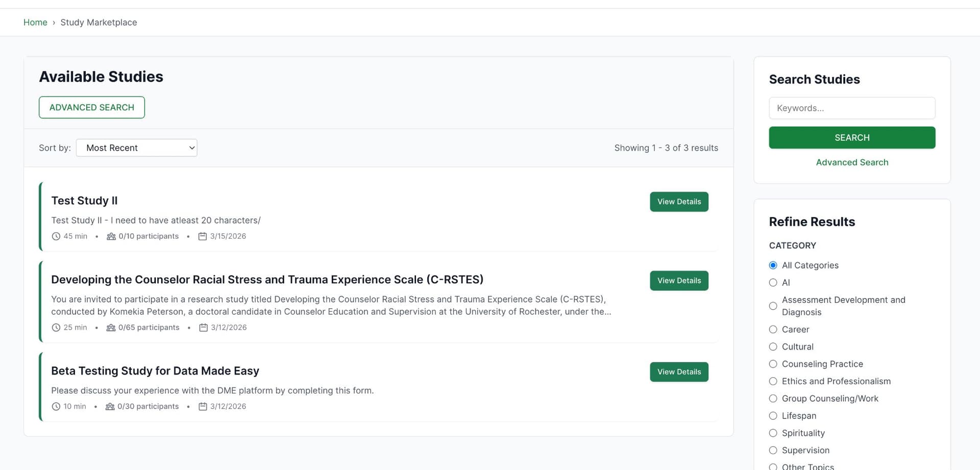Choose the Counseling Practice category
Screen dimensions: 980x470
(773, 364)
